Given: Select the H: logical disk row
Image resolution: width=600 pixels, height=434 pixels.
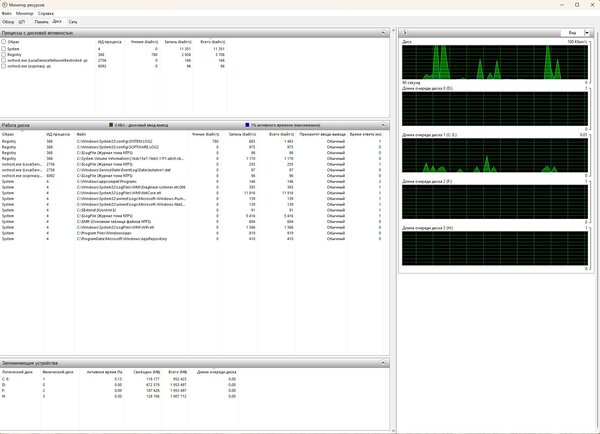Looking at the screenshot, I should point(119,396).
